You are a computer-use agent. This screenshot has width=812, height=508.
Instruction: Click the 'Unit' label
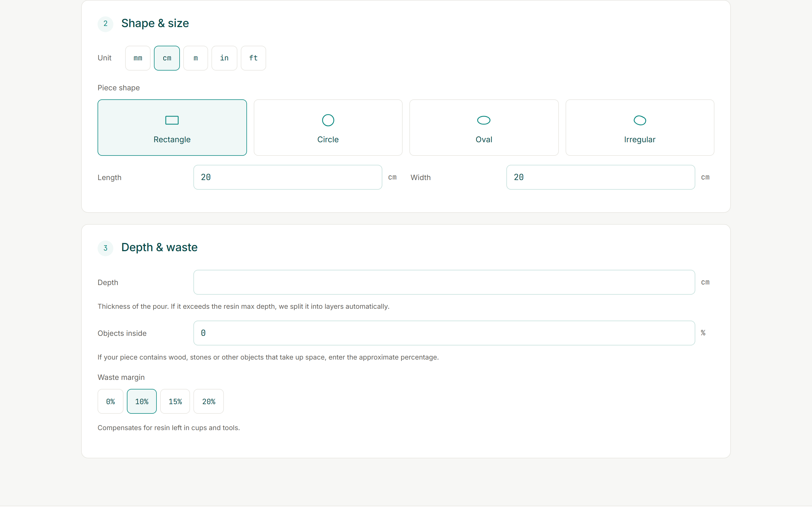104,58
